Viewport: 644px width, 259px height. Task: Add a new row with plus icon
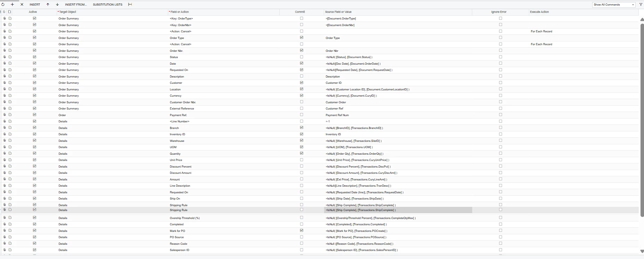point(12,5)
